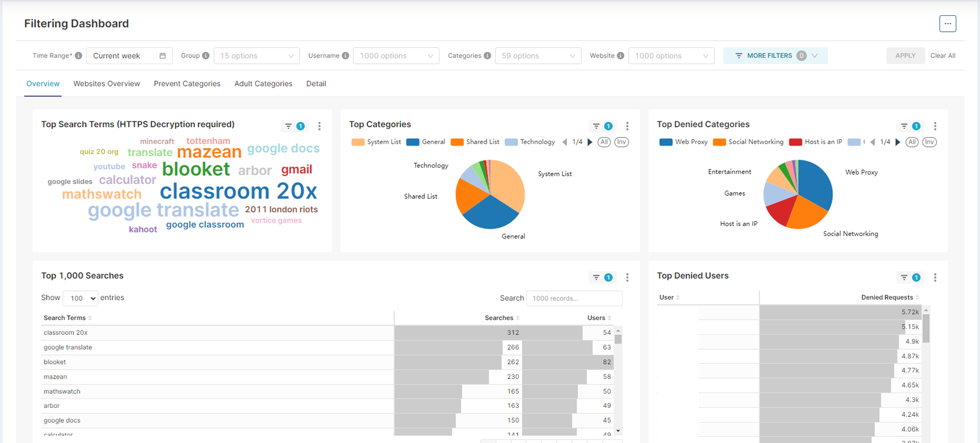Expand the More Filters panel
The height and width of the screenshot is (443, 980).
point(775,56)
